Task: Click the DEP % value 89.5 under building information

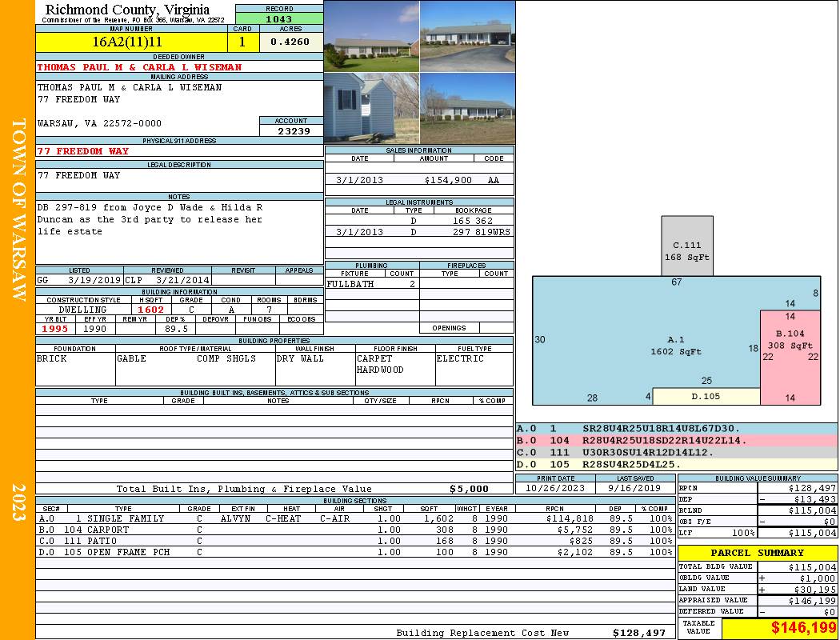Action: [x=176, y=329]
